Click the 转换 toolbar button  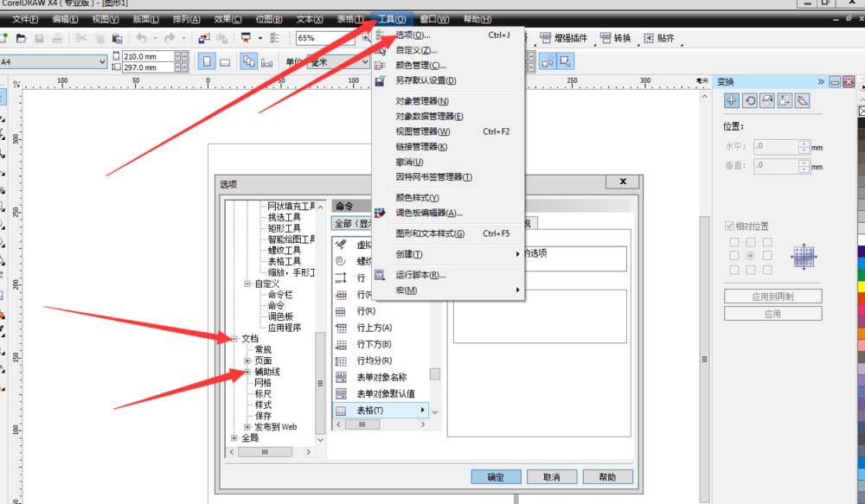click(x=615, y=38)
